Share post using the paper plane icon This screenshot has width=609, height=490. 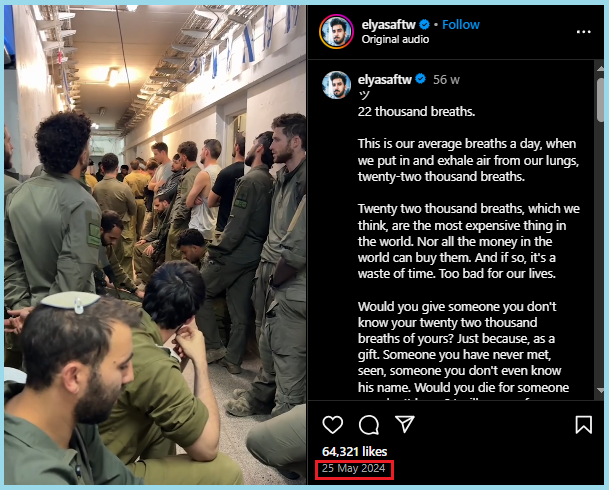click(405, 424)
